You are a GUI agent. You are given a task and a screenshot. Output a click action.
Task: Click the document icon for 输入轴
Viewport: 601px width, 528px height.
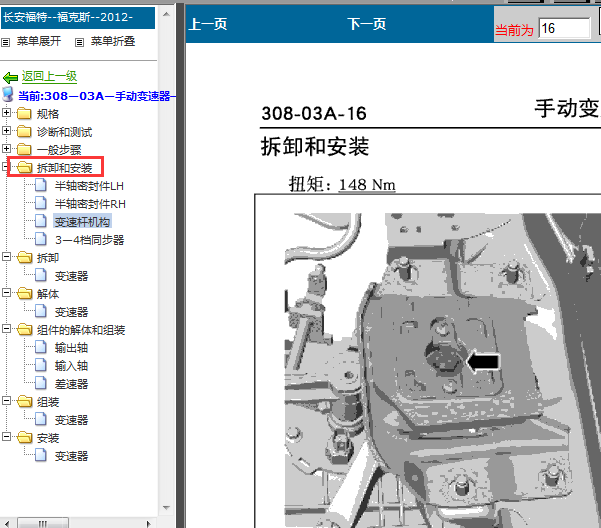pyautogui.click(x=41, y=365)
